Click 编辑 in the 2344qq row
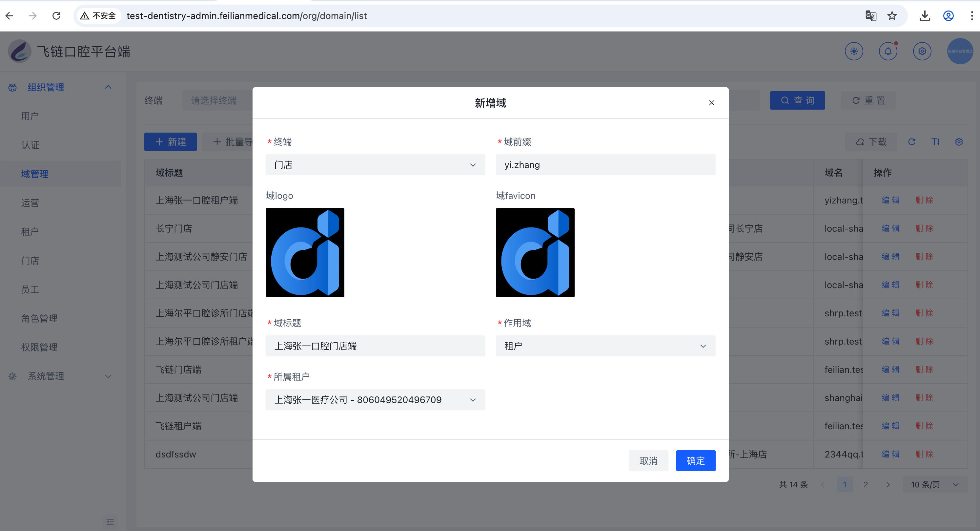 (890, 454)
